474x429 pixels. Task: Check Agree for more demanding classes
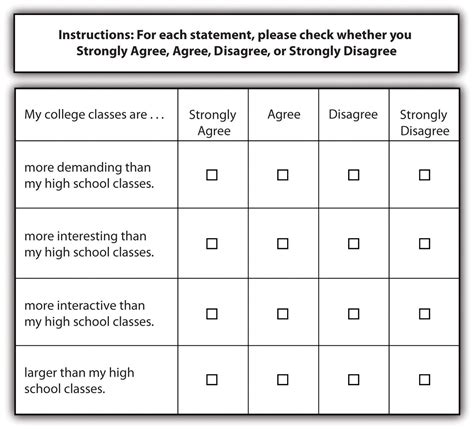coord(283,175)
